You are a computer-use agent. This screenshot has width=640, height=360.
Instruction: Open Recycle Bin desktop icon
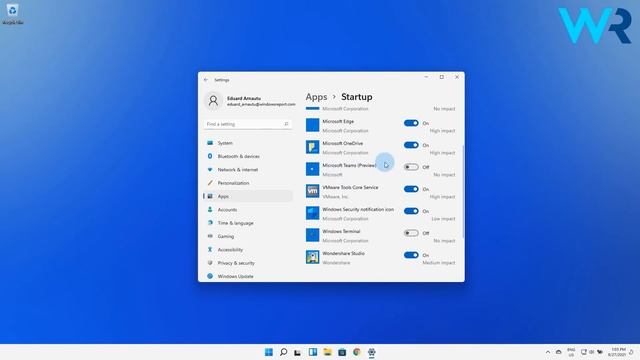(x=13, y=13)
